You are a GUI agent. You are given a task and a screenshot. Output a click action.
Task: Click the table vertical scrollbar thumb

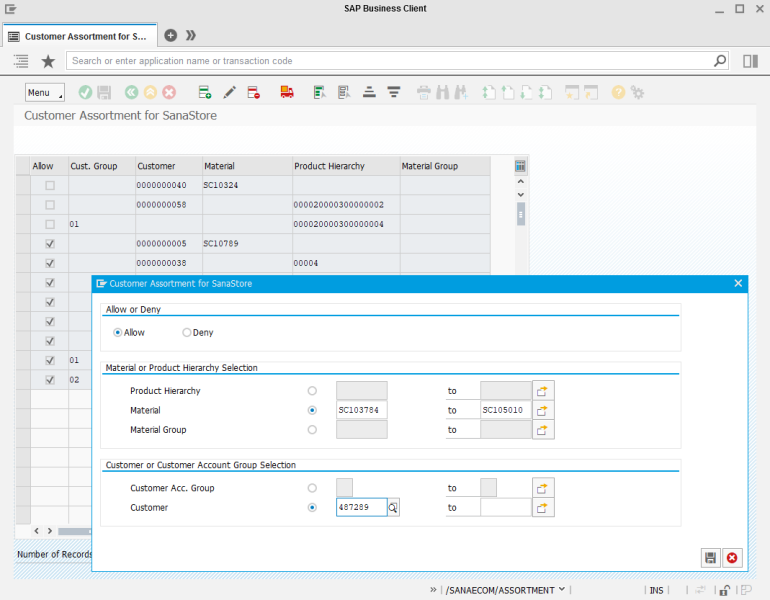click(521, 215)
